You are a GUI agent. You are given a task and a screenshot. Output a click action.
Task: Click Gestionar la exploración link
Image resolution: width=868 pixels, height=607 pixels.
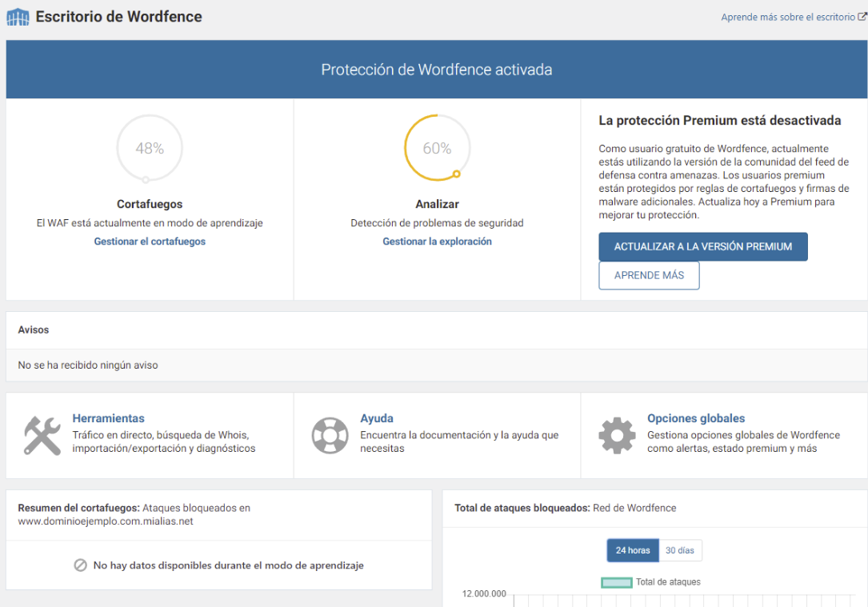click(437, 242)
